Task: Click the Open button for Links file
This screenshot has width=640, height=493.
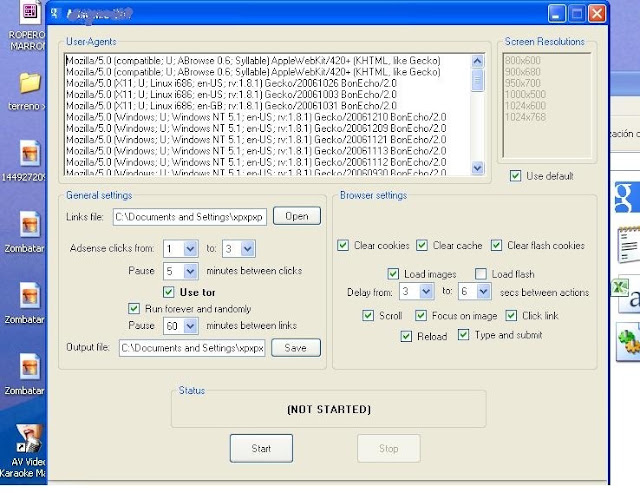Action: [297, 216]
